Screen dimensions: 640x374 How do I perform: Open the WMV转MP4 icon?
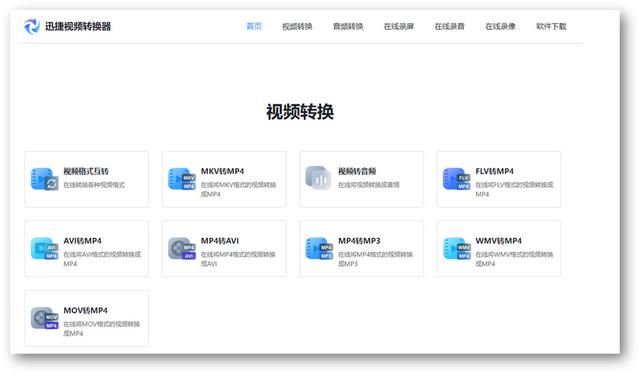[456, 249]
